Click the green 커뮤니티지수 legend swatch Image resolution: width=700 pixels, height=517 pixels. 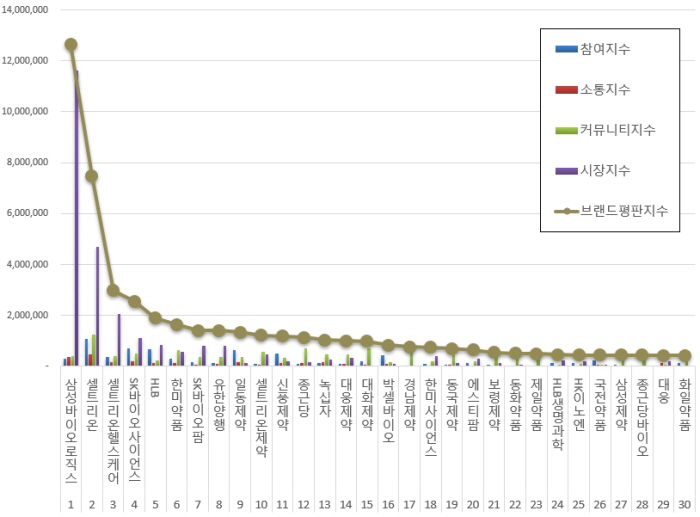(x=566, y=130)
